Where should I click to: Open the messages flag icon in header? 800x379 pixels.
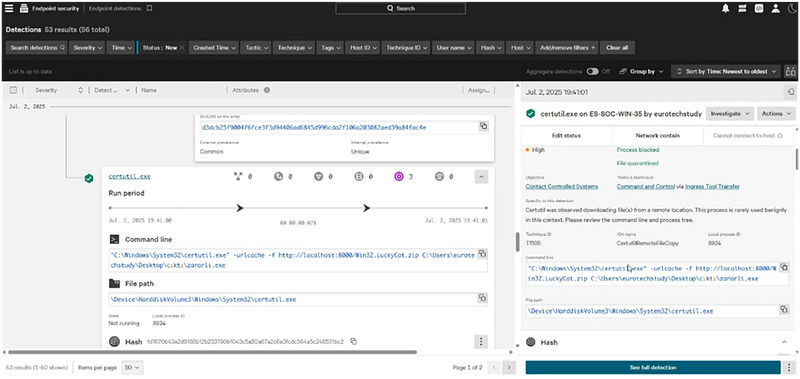pos(742,8)
